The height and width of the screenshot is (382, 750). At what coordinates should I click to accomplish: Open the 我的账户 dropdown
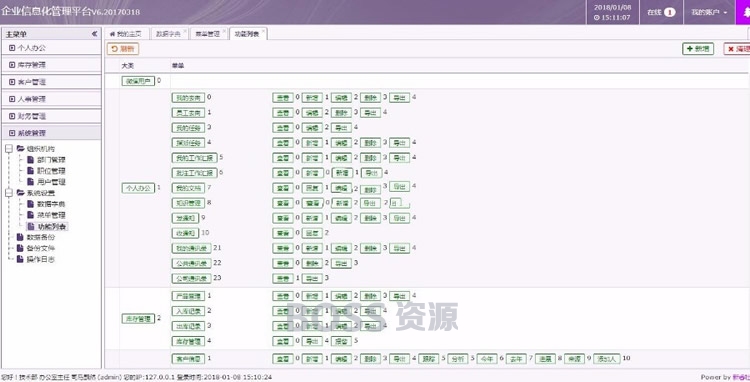(x=709, y=12)
